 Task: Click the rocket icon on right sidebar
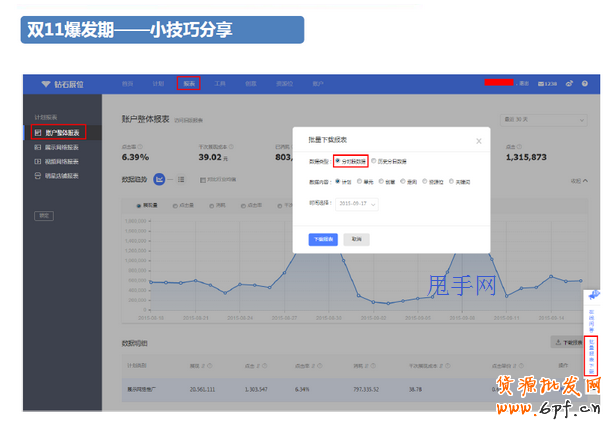[x=593, y=296]
